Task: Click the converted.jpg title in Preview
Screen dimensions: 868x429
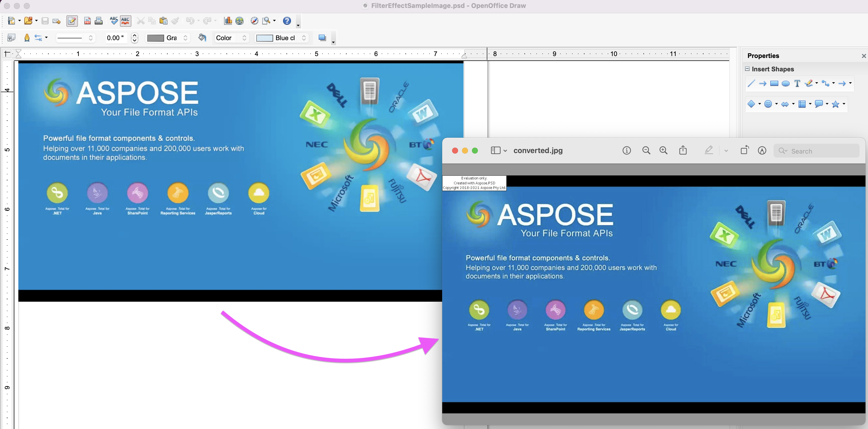Action: 538,151
